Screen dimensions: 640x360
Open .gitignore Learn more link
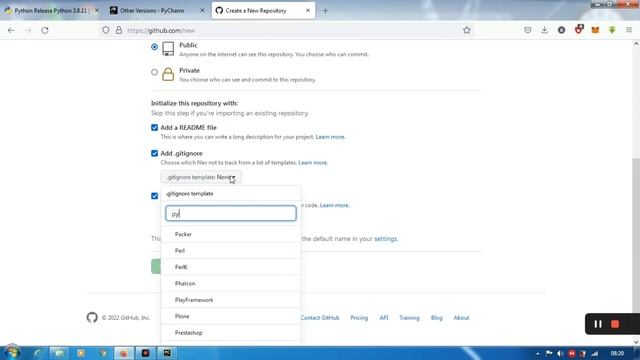click(x=313, y=162)
